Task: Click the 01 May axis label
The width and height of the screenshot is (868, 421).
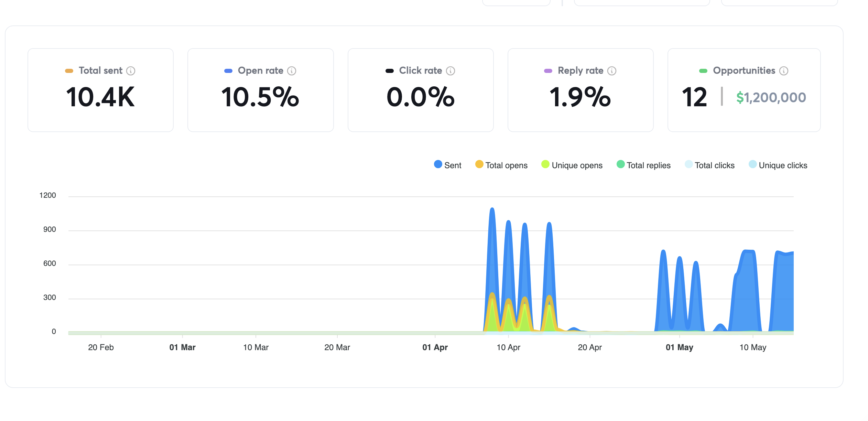Action: [x=679, y=347]
